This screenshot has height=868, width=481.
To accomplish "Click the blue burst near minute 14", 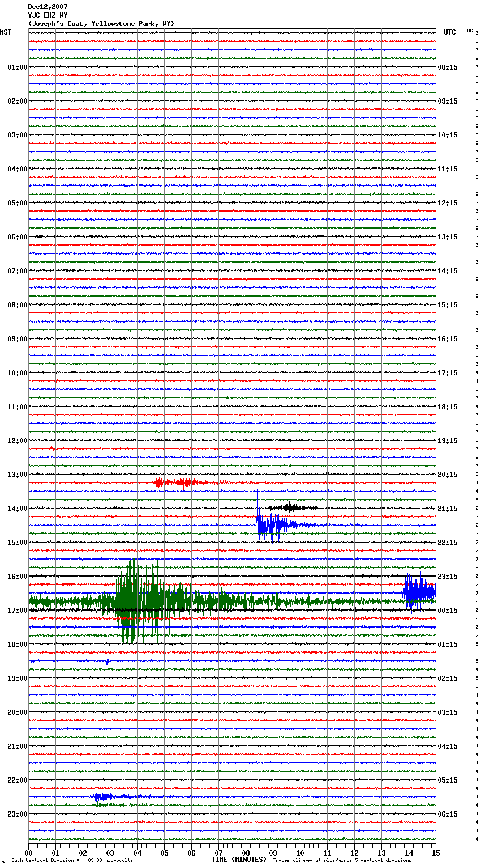I will (419, 592).
